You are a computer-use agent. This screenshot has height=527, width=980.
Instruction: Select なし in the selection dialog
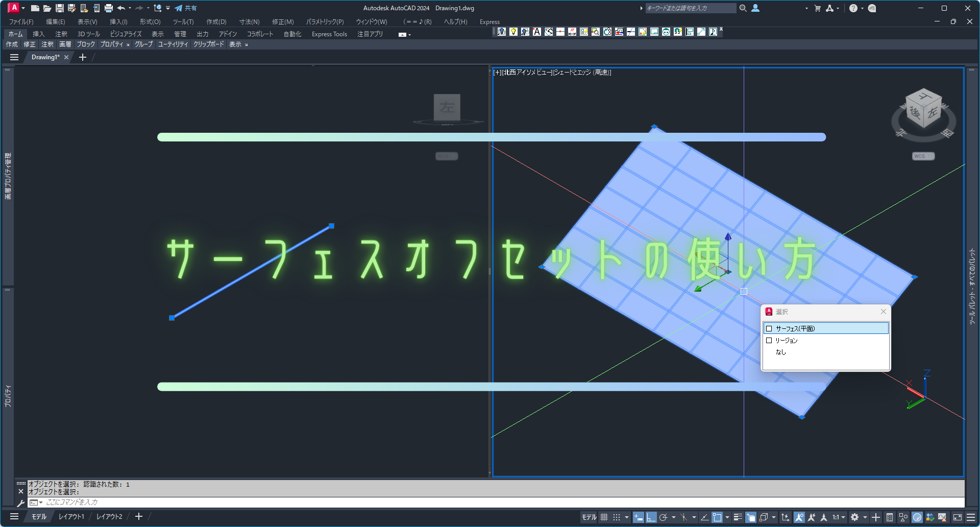point(780,352)
